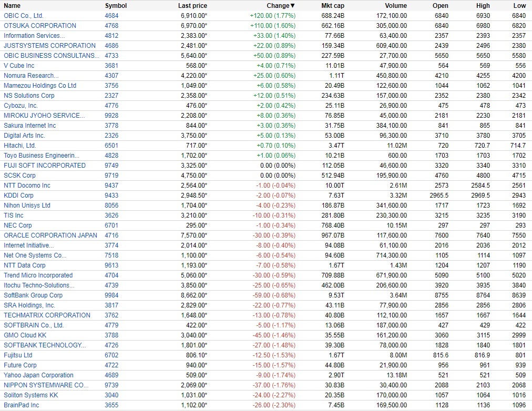Open the Net One Systems Co... link

tap(35, 255)
